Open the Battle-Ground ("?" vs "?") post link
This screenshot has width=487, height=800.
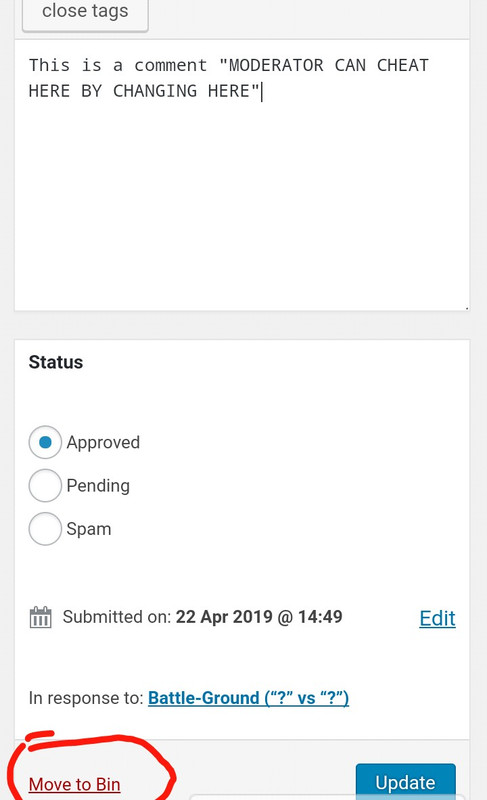(248, 697)
